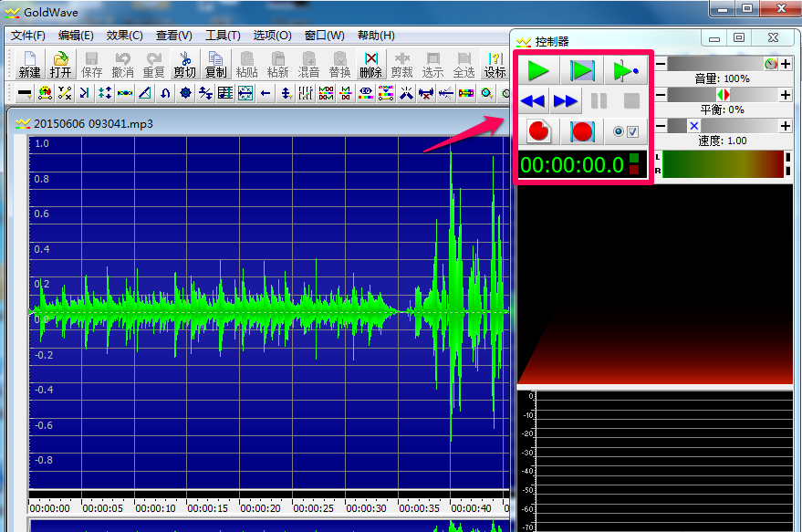Click the green Play button in controller
Image resolution: width=802 pixels, height=532 pixels.
pyautogui.click(x=538, y=70)
